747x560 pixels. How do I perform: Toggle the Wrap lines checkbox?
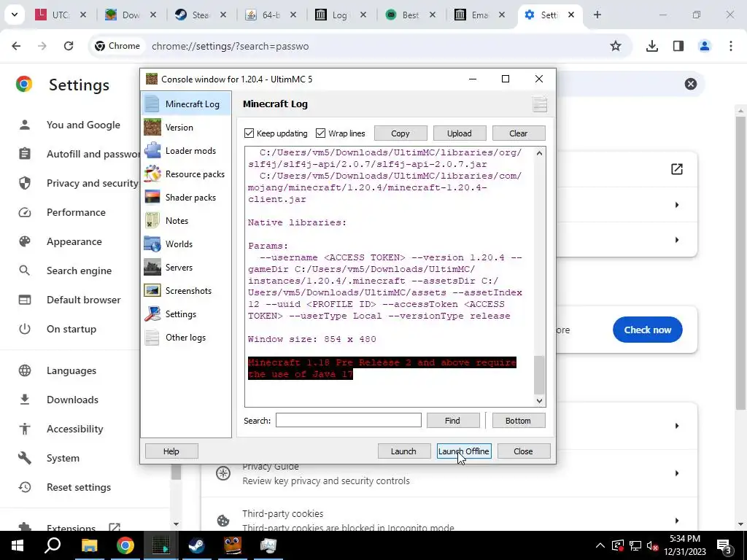coord(341,133)
